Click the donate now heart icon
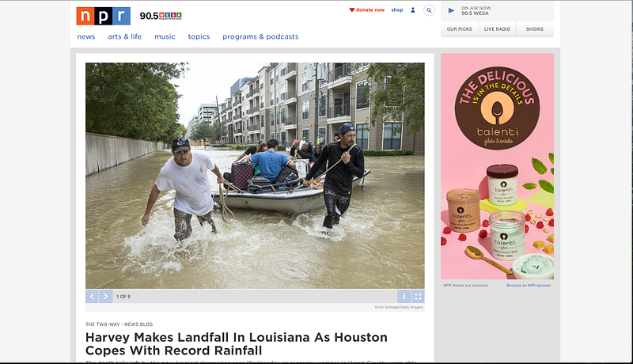633x364 pixels. tap(351, 9)
